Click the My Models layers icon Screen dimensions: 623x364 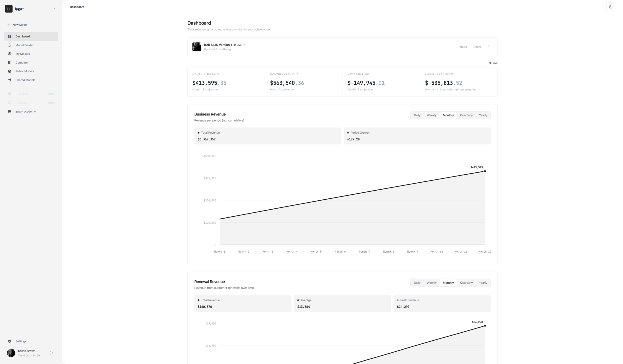tap(10, 54)
